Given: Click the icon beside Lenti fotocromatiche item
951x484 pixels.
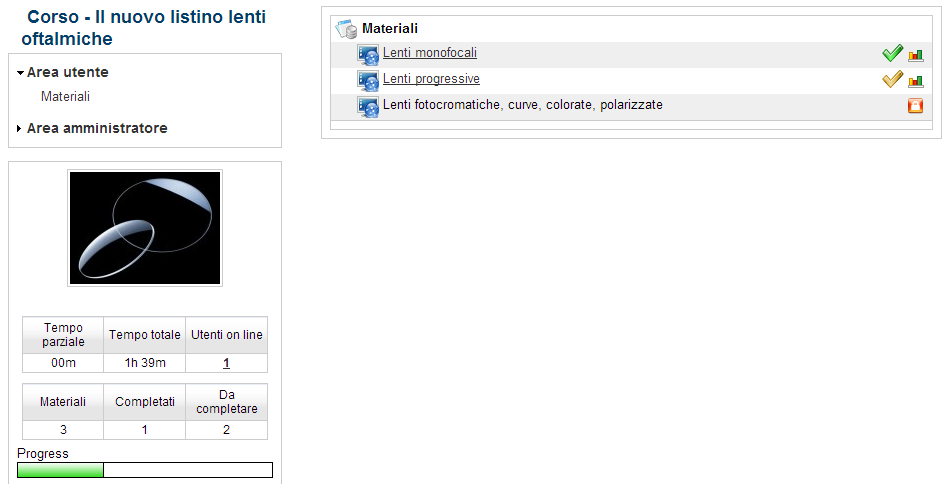Looking at the screenshot, I should [368, 107].
